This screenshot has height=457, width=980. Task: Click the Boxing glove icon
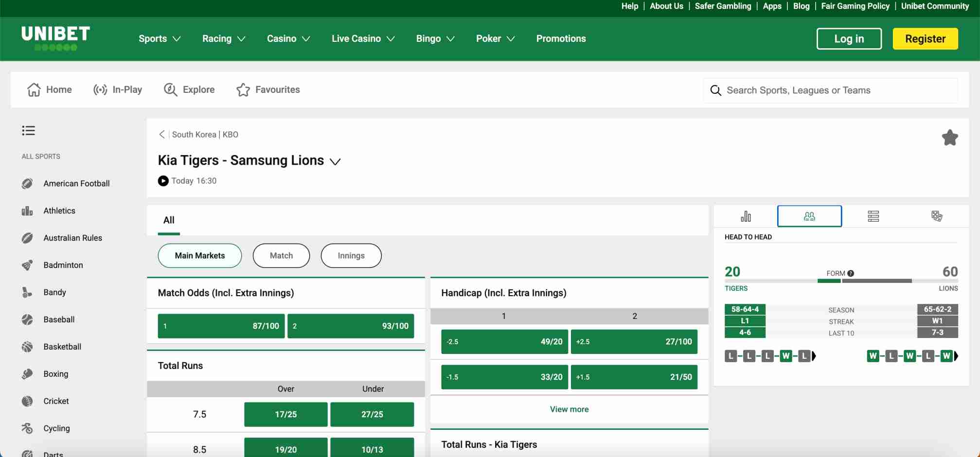pos(27,374)
